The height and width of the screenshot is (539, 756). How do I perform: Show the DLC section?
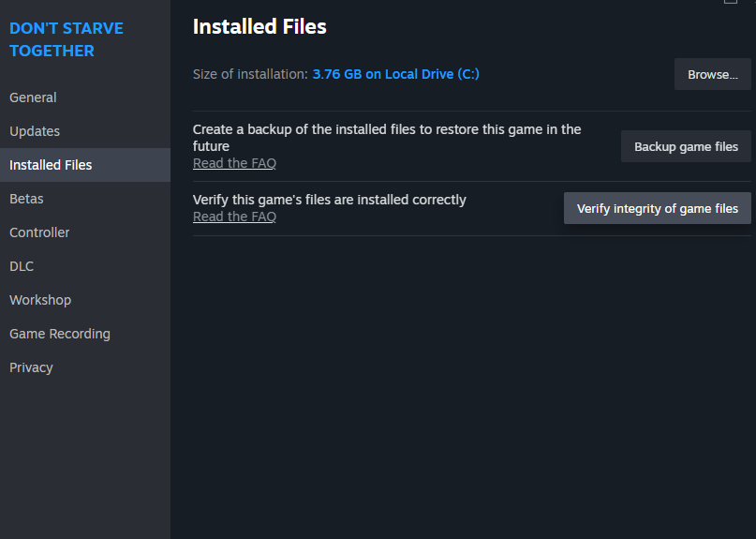click(22, 266)
